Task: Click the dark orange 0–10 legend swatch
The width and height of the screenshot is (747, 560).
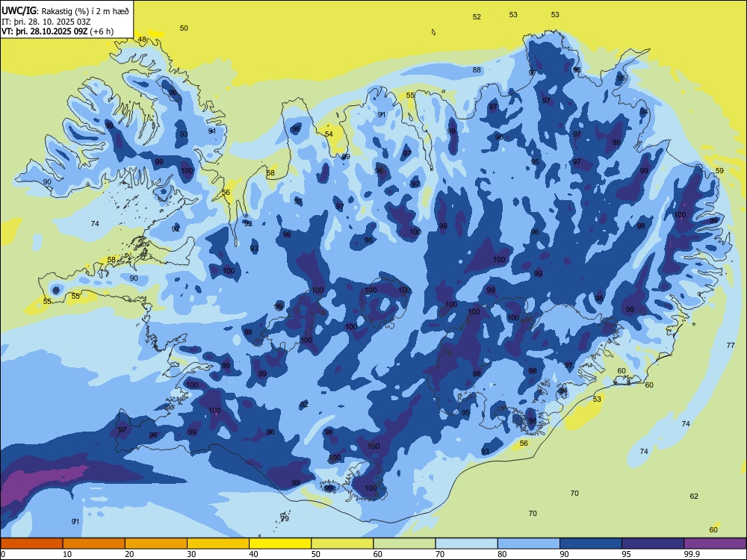Action: (x=31, y=544)
